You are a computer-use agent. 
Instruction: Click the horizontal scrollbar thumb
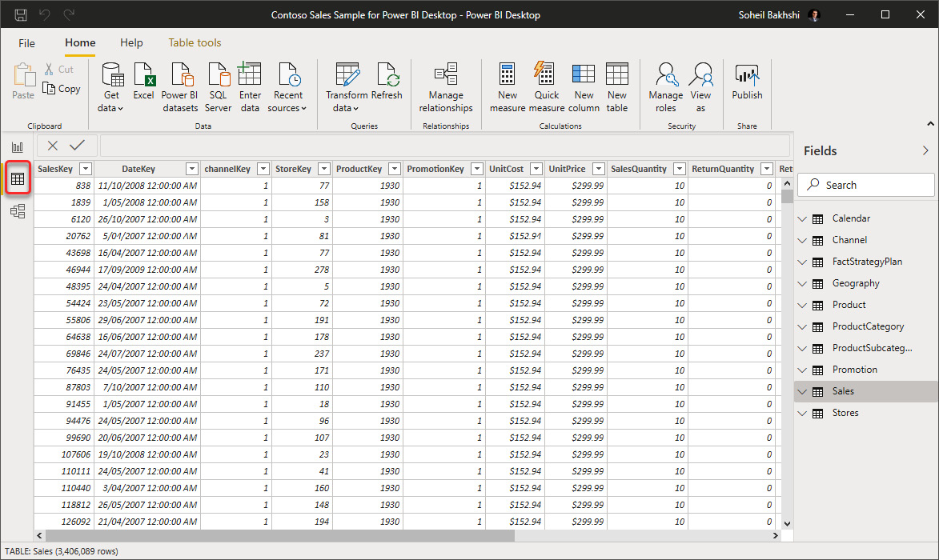pos(279,535)
